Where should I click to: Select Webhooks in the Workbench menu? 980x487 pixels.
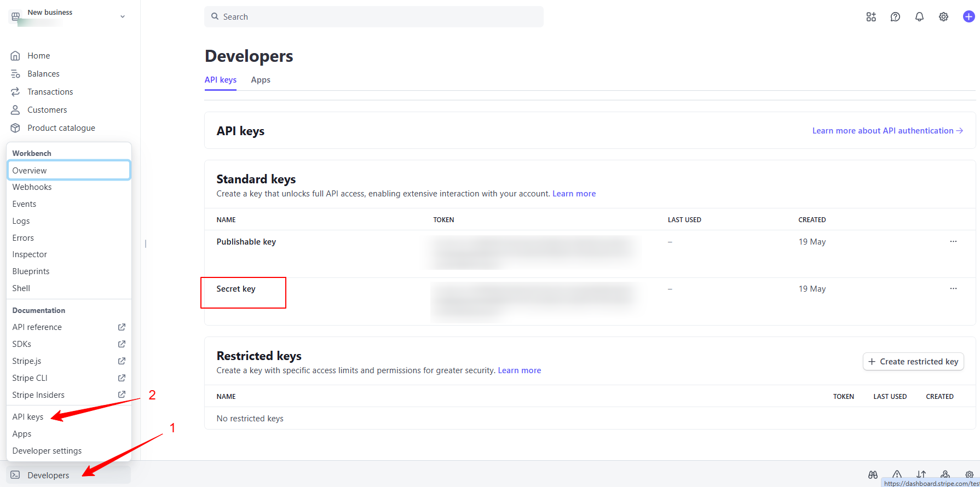(32, 187)
